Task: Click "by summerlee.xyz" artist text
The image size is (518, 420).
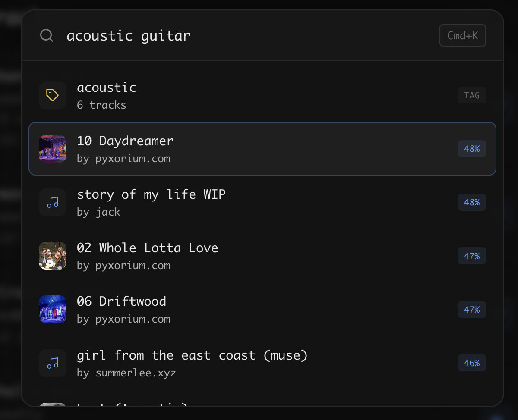Action: point(126,373)
